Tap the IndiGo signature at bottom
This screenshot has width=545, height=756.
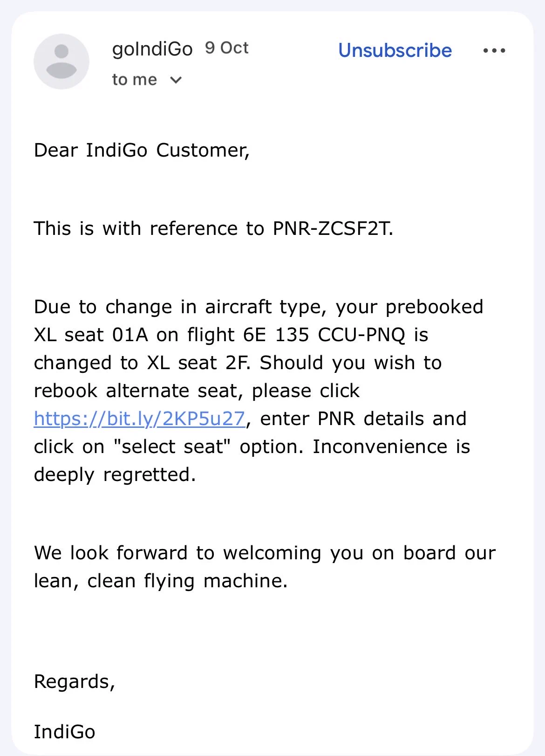[x=65, y=732]
